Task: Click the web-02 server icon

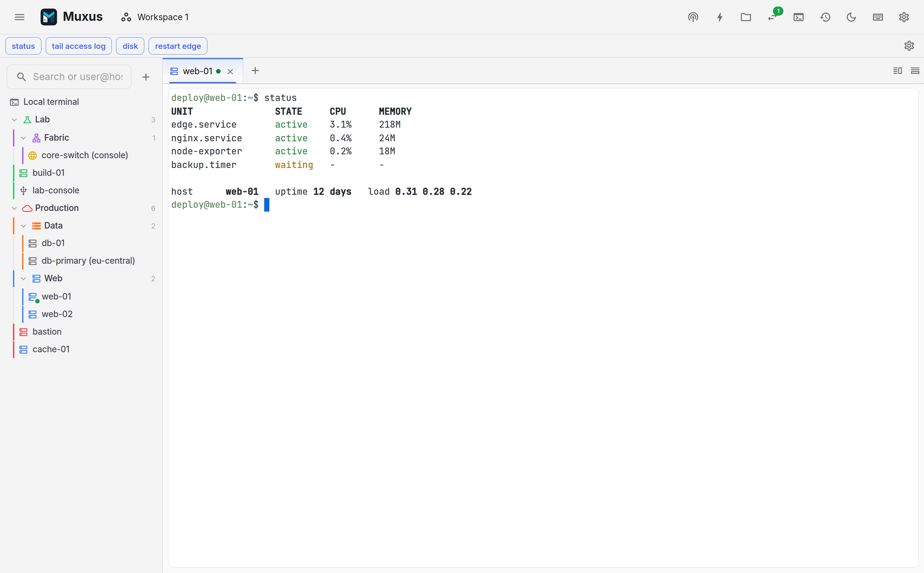Action: [x=33, y=314]
